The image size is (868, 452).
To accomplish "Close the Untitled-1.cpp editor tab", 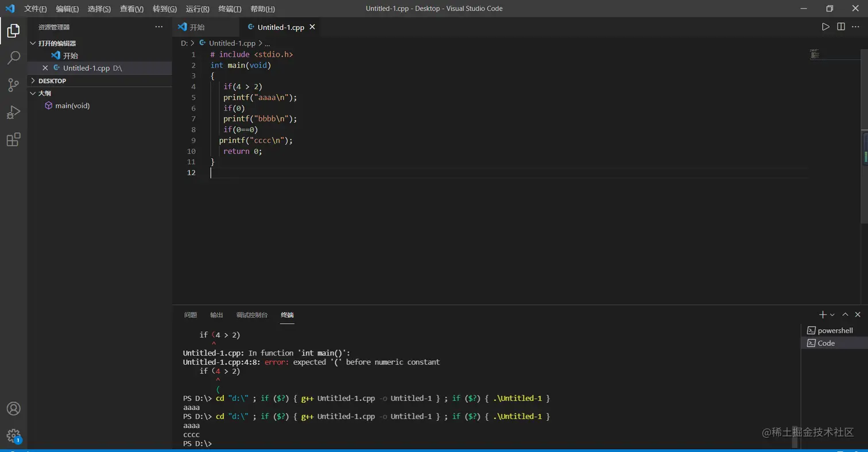I will click(x=312, y=27).
